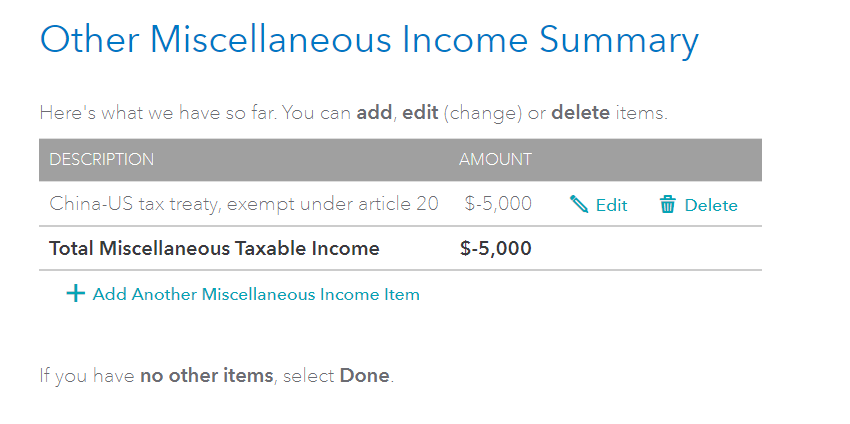Screen dimensions: 850x424
Task: Select the China-US tax treaty description text
Action: coord(243,204)
